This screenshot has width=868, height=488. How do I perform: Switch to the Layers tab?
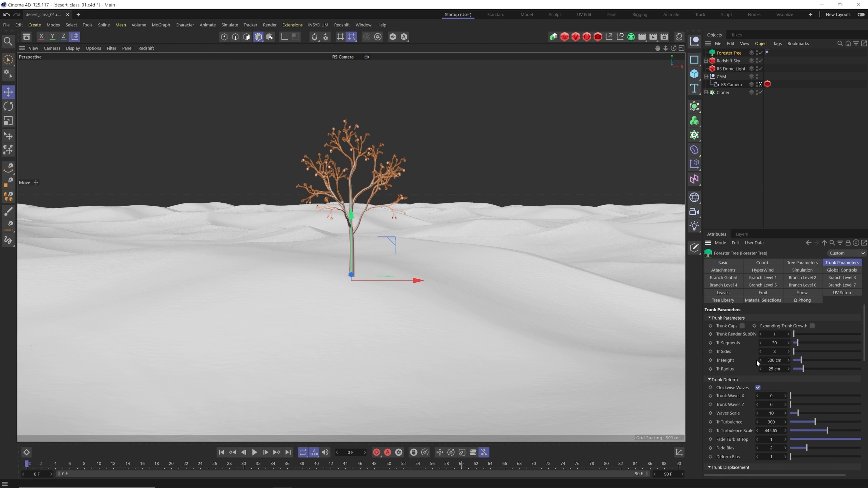[x=741, y=234]
